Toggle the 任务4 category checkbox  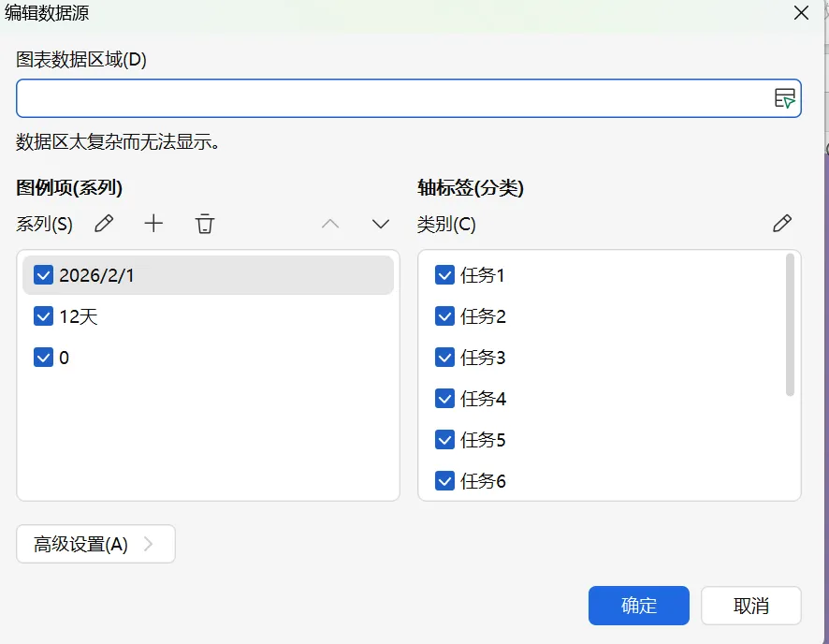click(x=445, y=399)
